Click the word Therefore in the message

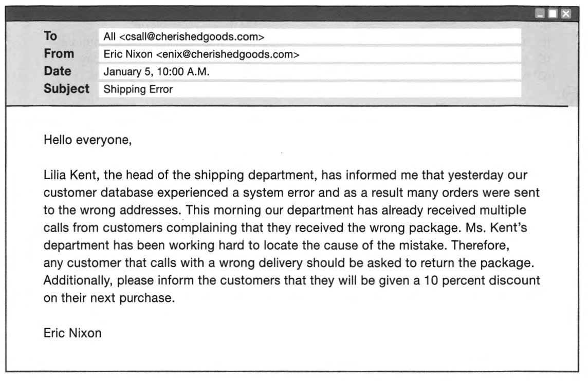coord(480,245)
